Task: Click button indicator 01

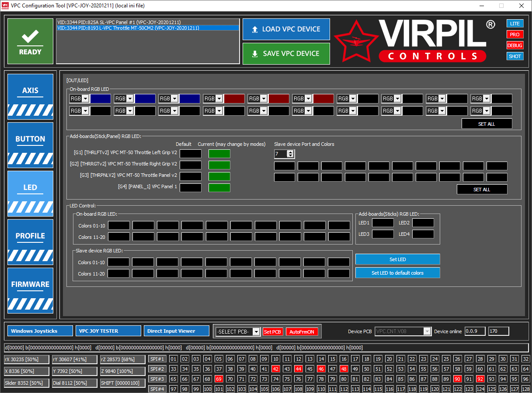Action: 174,359
